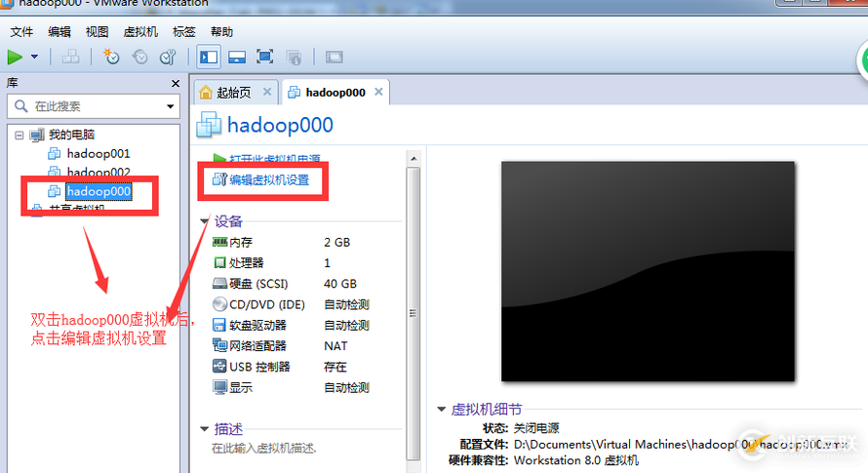Open the 编辑 menu

pos(59,31)
